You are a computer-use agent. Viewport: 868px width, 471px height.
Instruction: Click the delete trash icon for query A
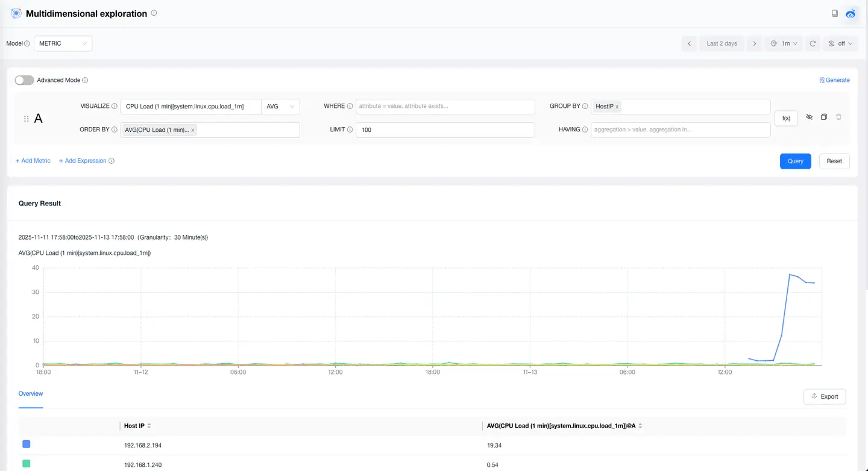838,117
